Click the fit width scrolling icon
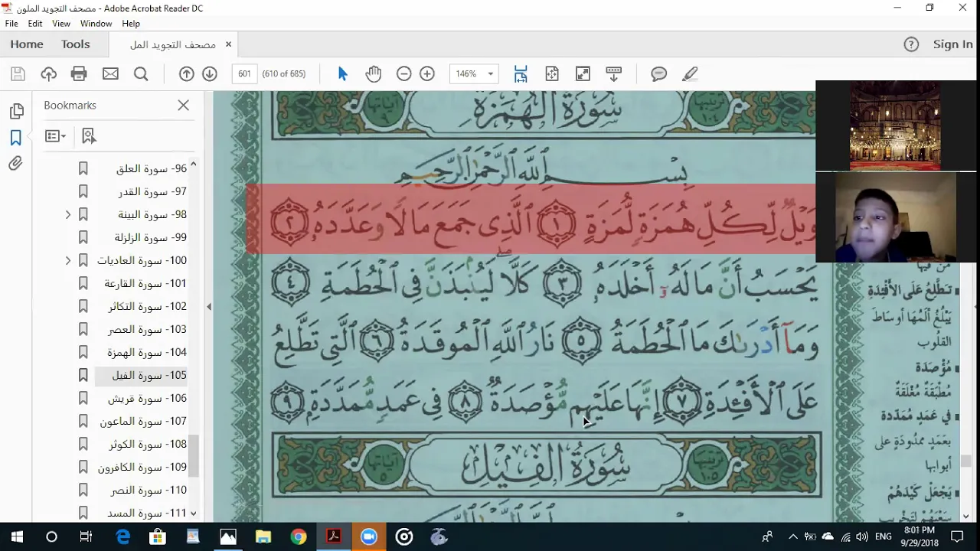980x551 pixels. tap(521, 73)
